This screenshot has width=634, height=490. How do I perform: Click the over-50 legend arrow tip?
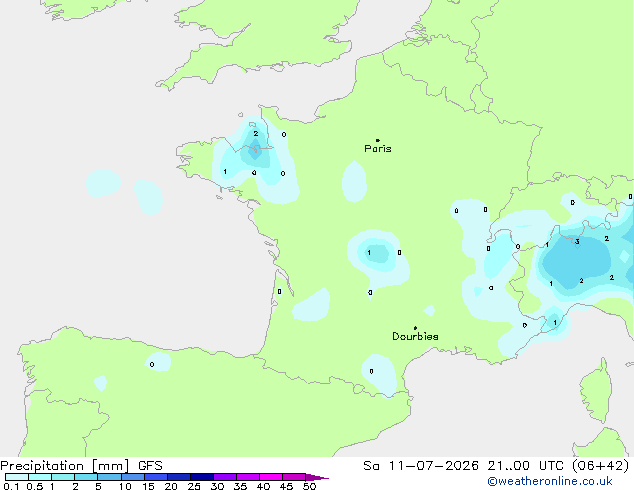(317, 477)
